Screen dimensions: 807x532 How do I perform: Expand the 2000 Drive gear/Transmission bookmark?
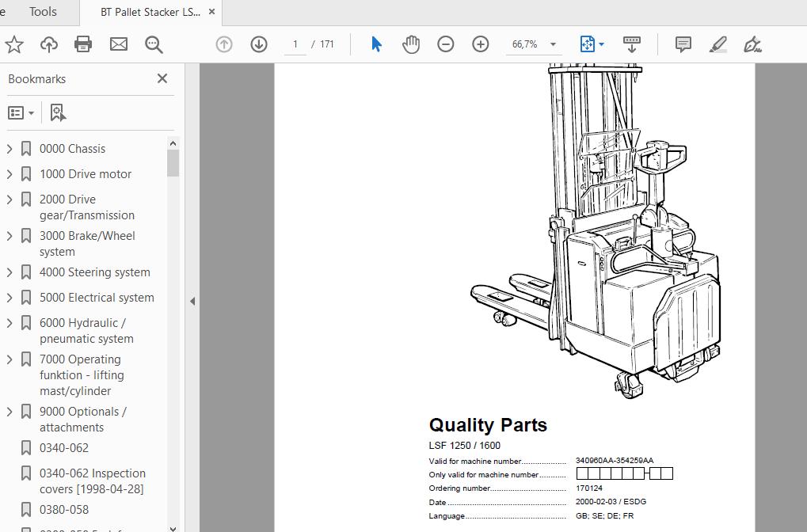point(10,199)
